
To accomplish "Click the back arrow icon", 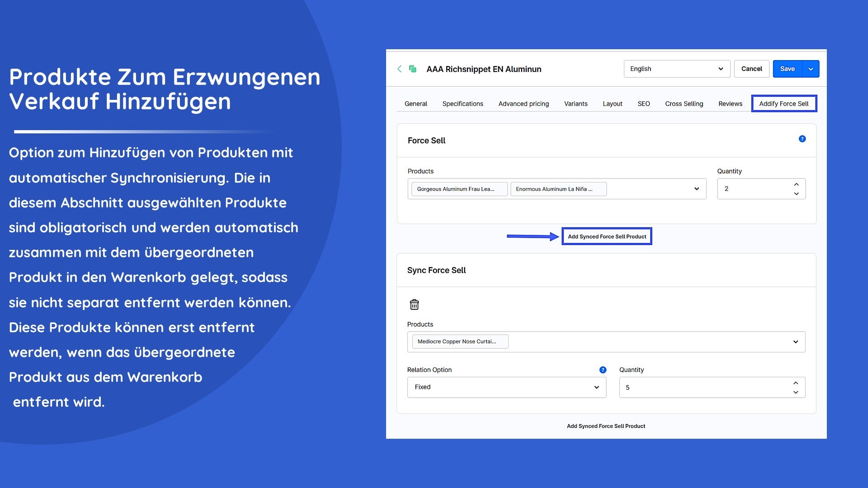I will coord(399,69).
